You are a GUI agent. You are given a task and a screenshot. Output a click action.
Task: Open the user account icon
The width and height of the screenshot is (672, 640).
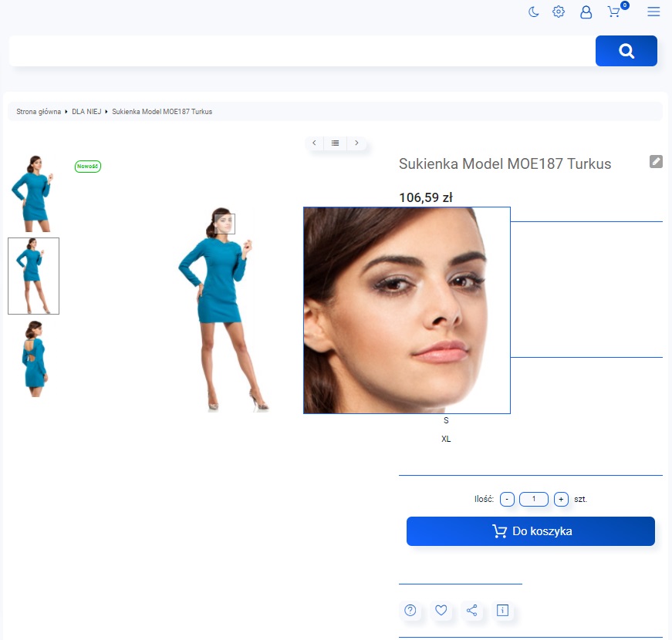pyautogui.click(x=586, y=12)
